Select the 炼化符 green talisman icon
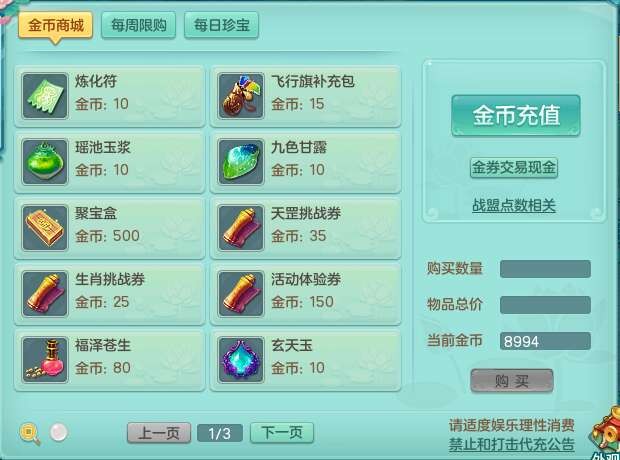The image size is (620, 460). (45, 96)
